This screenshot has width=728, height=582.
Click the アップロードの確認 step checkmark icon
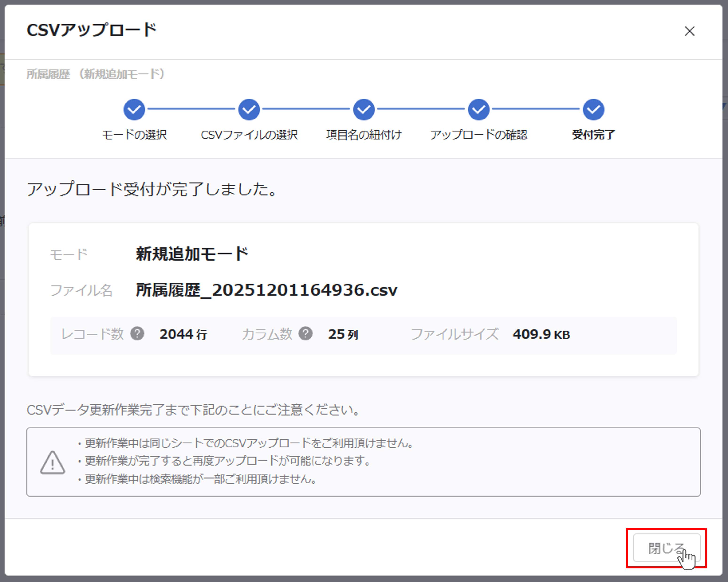479,109
